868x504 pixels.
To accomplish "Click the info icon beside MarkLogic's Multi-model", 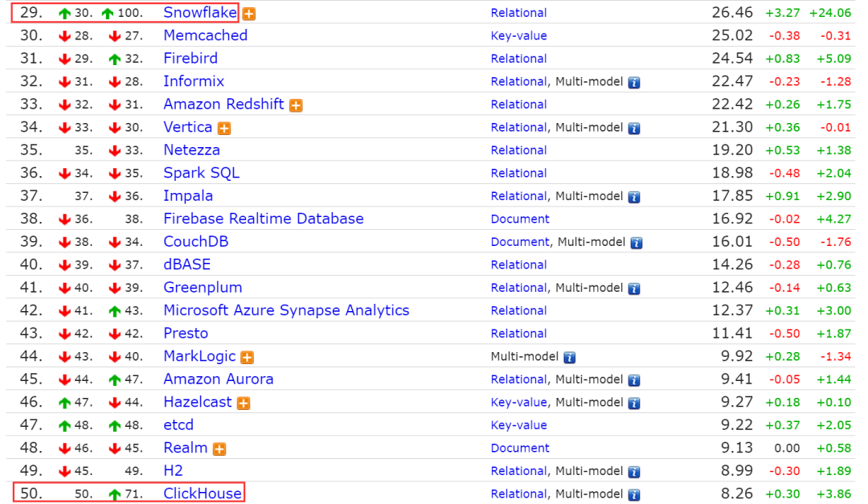I will (x=570, y=358).
